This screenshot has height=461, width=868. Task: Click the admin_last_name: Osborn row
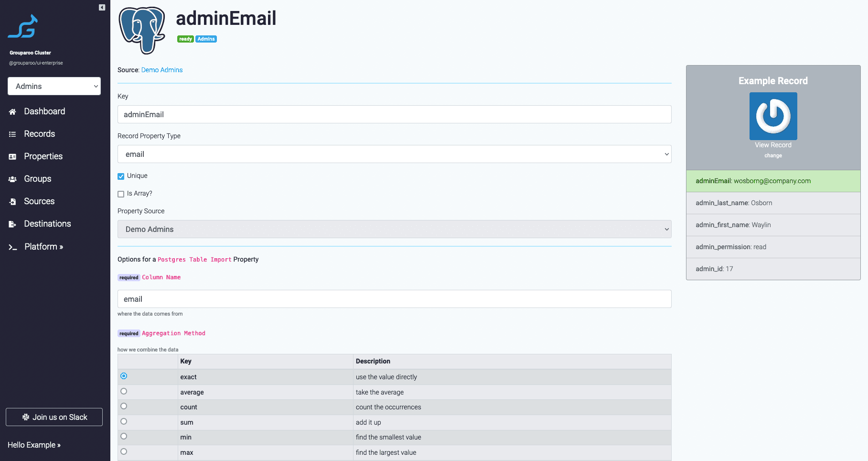773,203
